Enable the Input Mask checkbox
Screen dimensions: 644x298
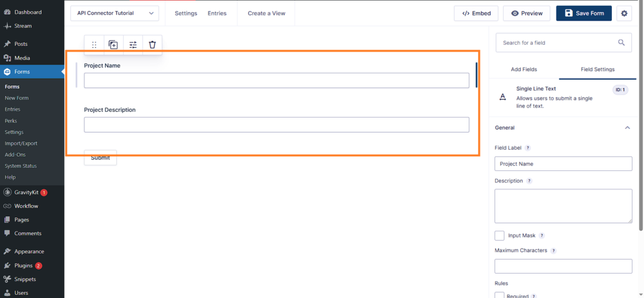499,236
